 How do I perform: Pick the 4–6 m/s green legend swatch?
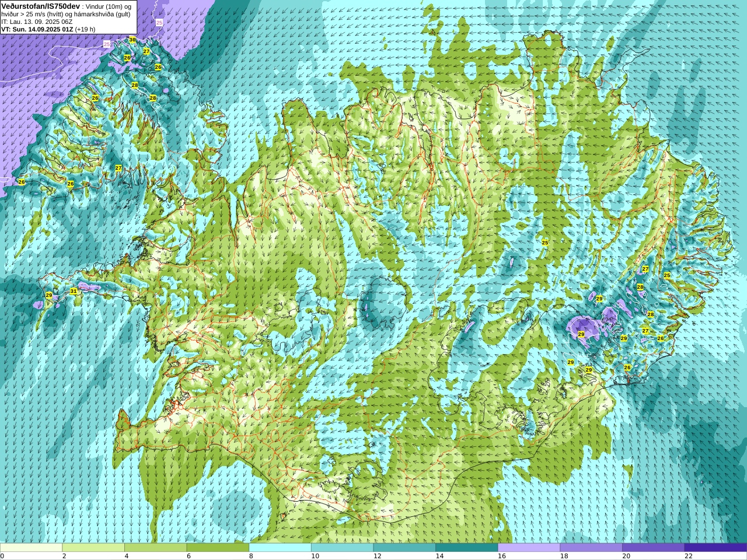coord(155,547)
